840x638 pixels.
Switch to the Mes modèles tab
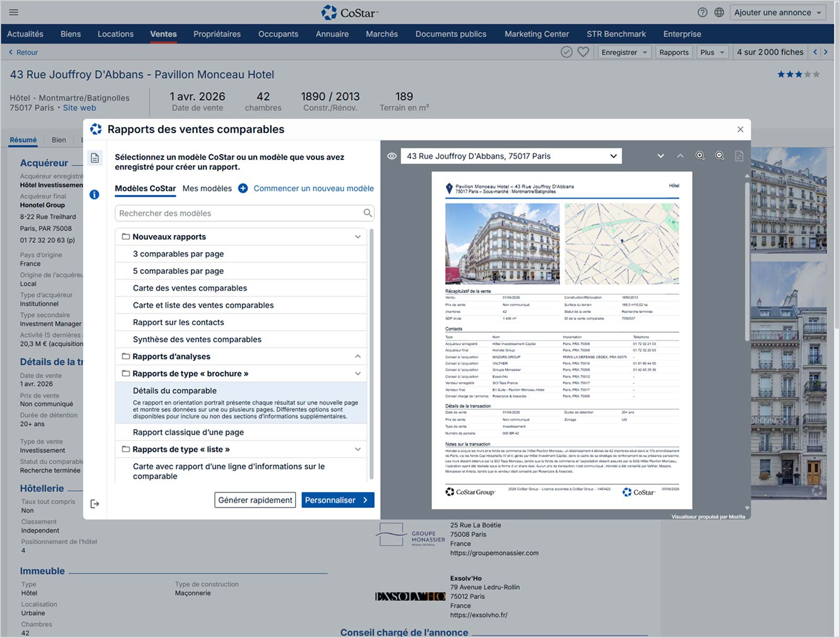(207, 188)
